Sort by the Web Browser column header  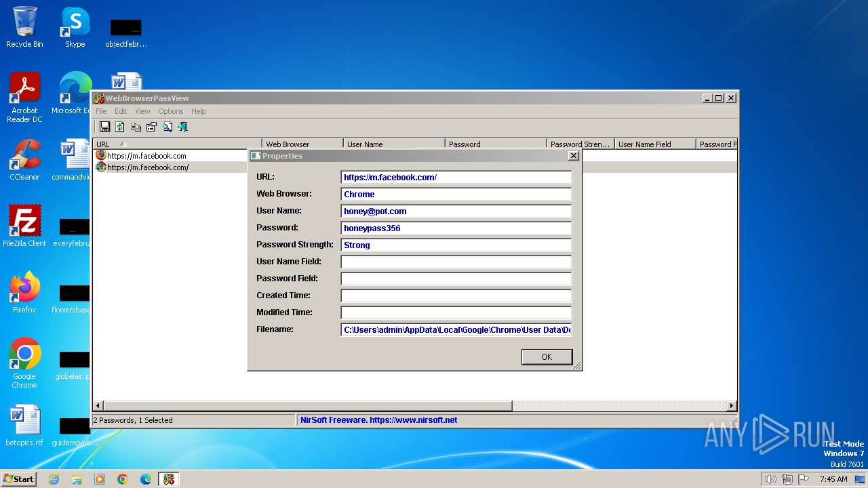(302, 144)
